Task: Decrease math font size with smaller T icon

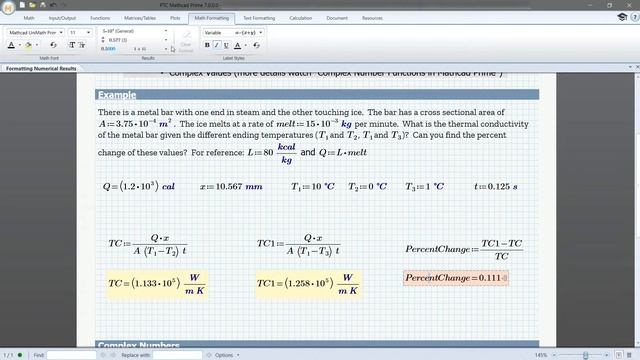Action: 82,45
